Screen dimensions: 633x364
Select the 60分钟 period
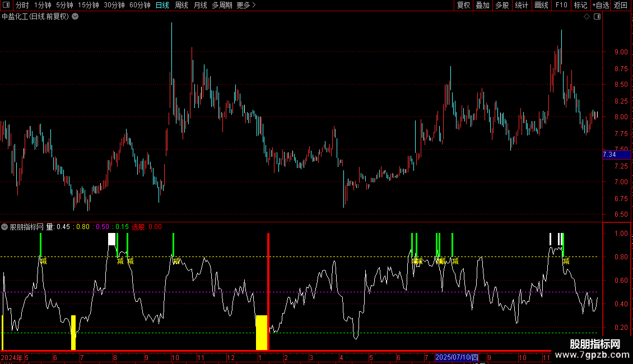pos(140,5)
